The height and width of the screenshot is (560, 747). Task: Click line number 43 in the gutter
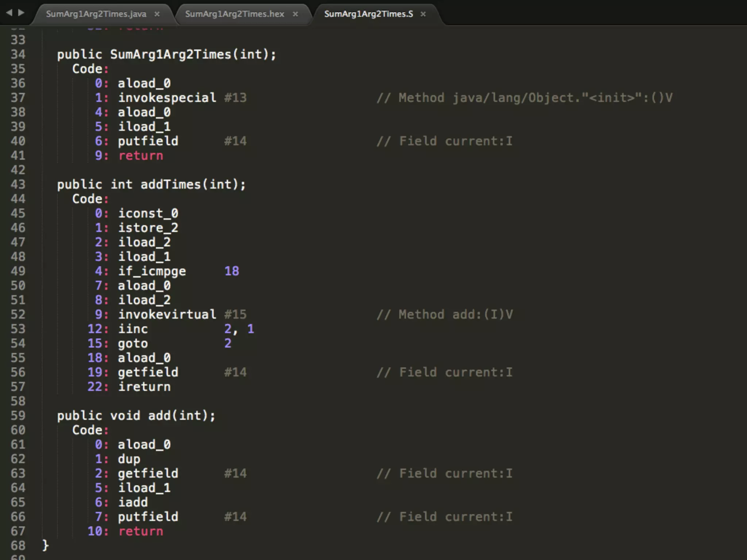18,184
